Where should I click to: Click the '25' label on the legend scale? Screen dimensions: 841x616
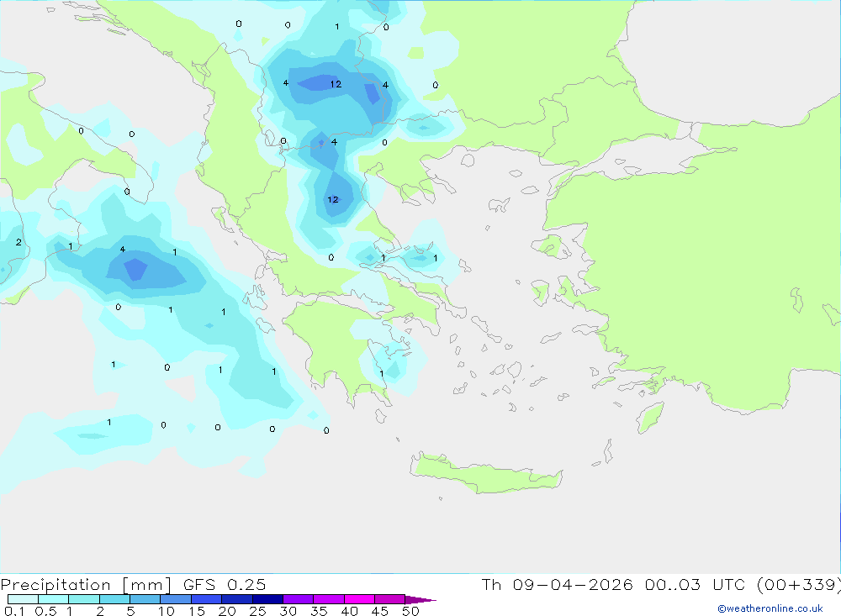pyautogui.click(x=257, y=611)
